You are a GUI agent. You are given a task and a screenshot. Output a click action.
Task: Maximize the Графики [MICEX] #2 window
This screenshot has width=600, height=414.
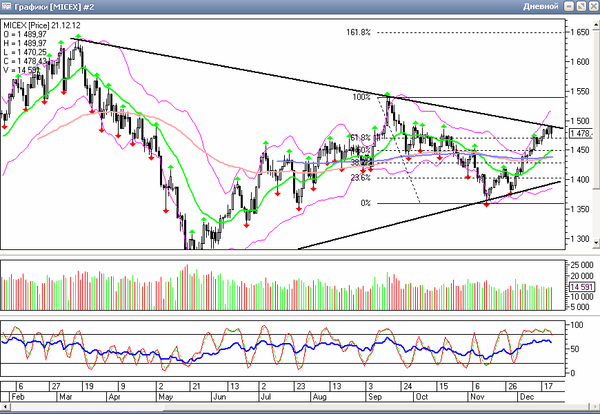tap(581, 7)
